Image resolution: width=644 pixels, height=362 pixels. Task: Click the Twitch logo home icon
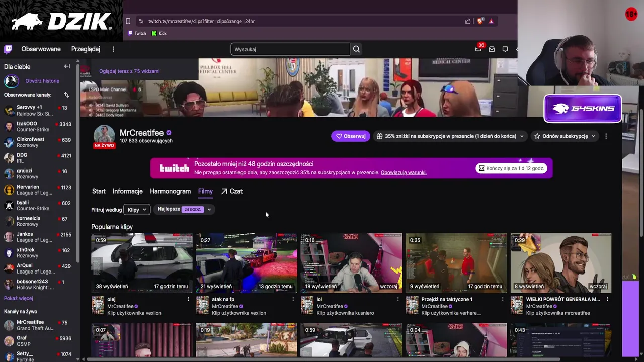[x=8, y=49]
